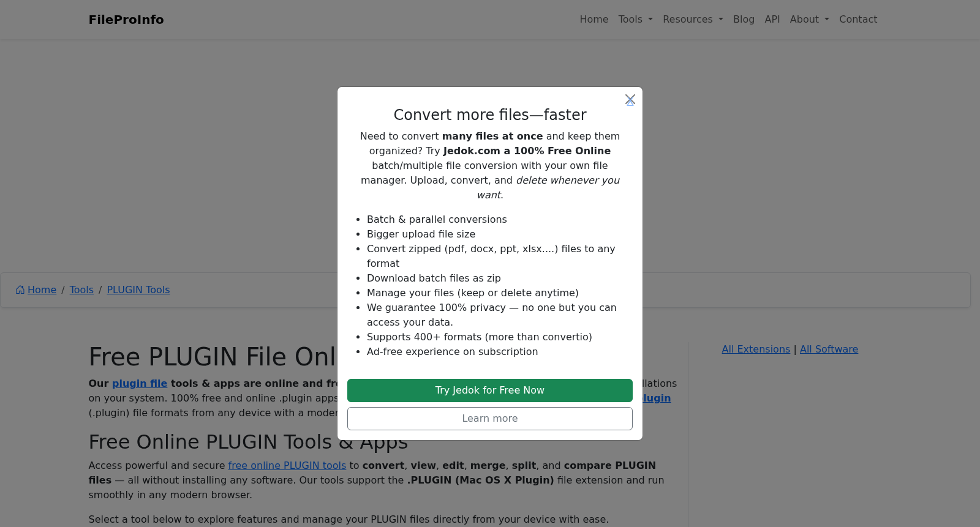Click 'Bigger upload file size' bullet text
980x527 pixels.
[x=421, y=234]
